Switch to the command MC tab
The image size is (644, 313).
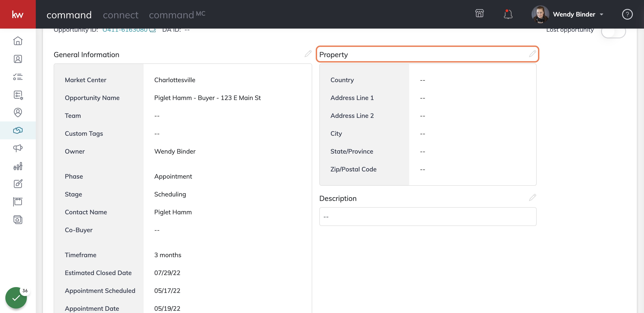(177, 15)
